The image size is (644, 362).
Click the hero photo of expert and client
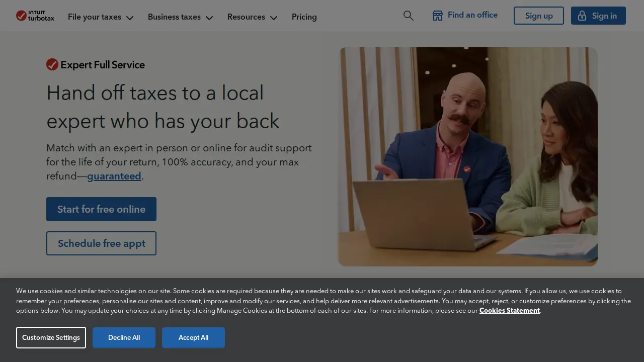[467, 157]
